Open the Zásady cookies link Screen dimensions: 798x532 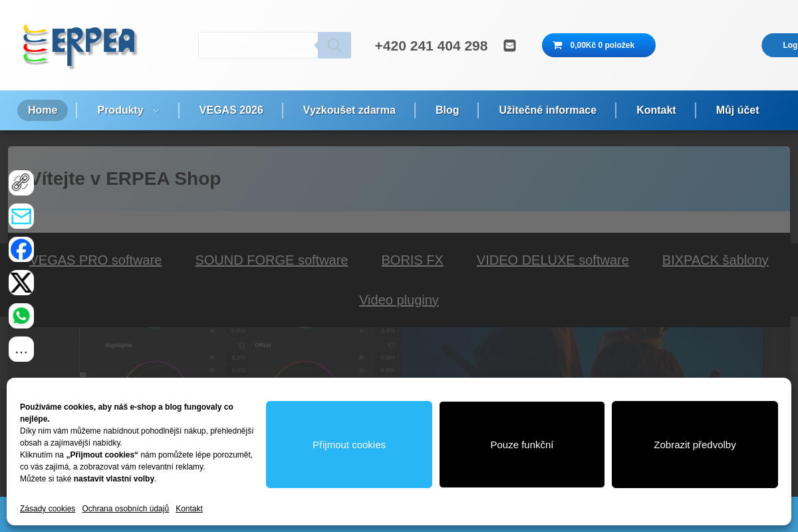pyautogui.click(x=47, y=509)
